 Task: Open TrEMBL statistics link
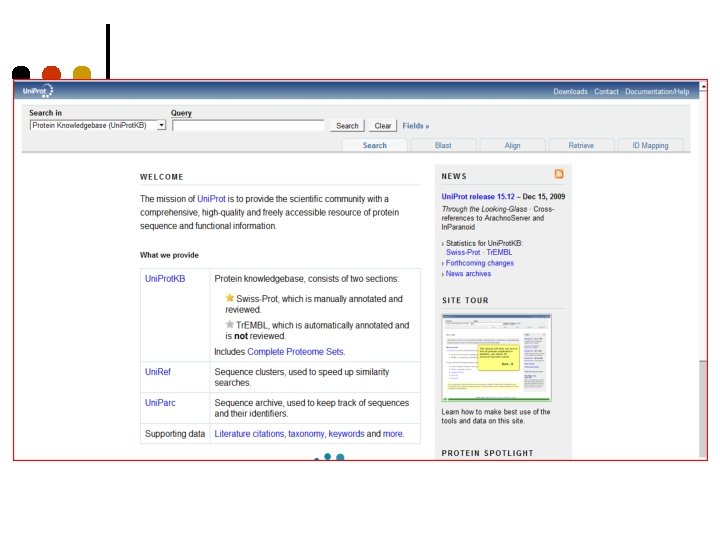click(499, 252)
